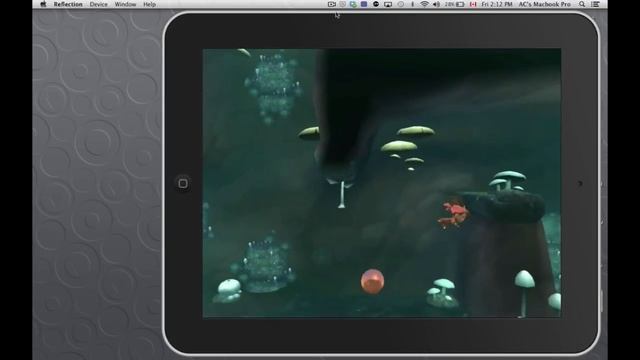Open the battery status menu
The width and height of the screenshot is (640, 360).
pos(455,4)
